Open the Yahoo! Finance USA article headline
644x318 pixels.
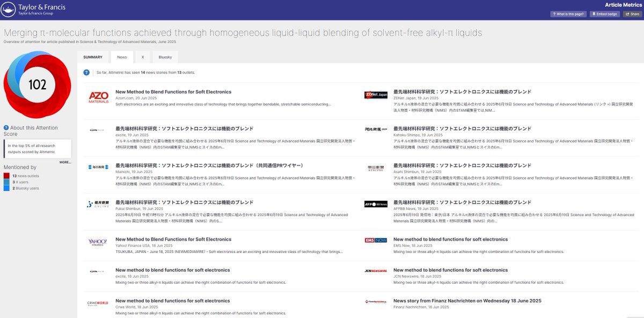tap(173, 239)
